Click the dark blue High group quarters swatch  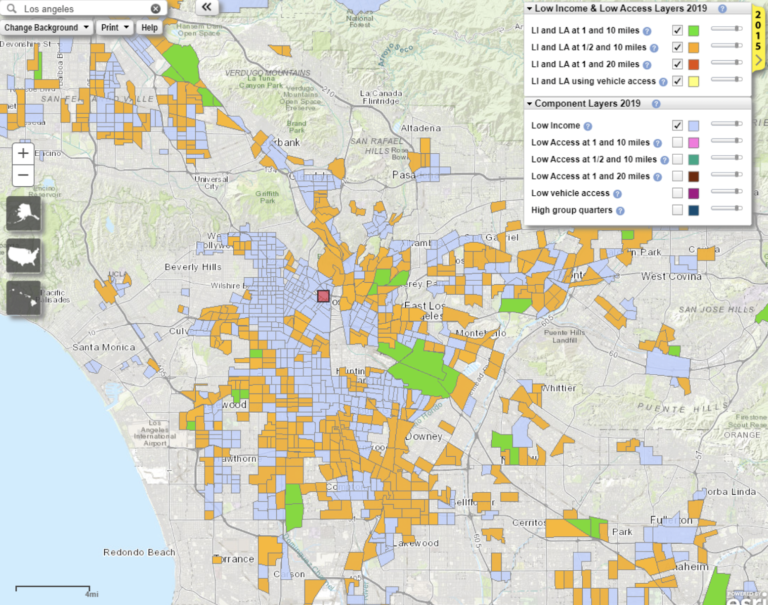(694, 210)
